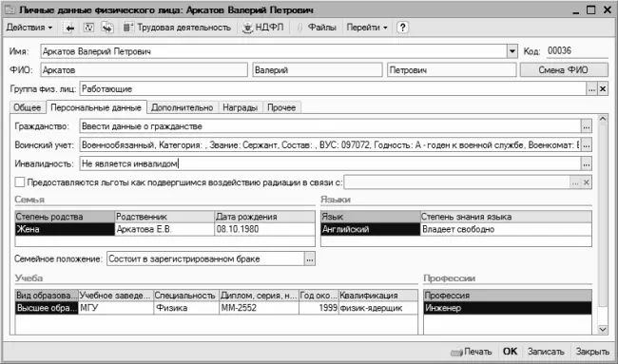
Task: Click the Воинский учет field
Action: pyautogui.click(x=330, y=145)
